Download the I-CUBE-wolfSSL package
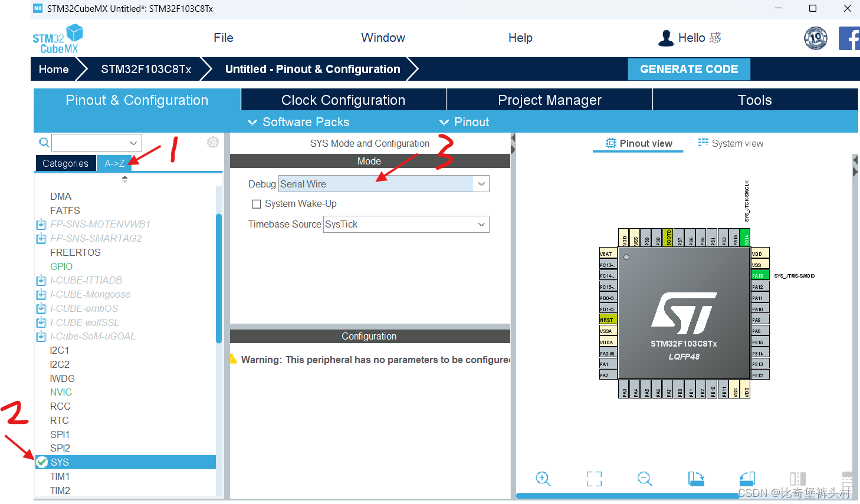Viewport: 860px width, 504px height. [41, 323]
